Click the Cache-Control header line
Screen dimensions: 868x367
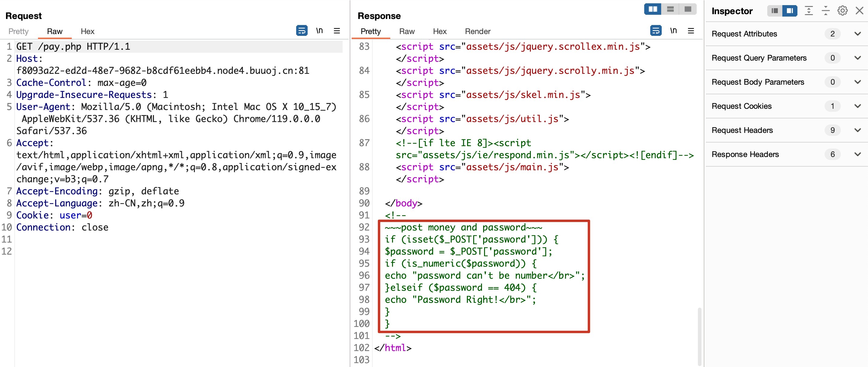coord(81,83)
